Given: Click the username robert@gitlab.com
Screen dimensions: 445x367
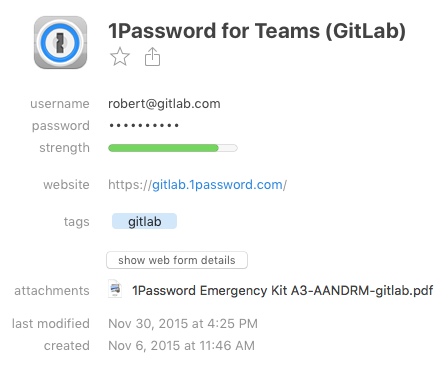Looking at the screenshot, I should 164,104.
